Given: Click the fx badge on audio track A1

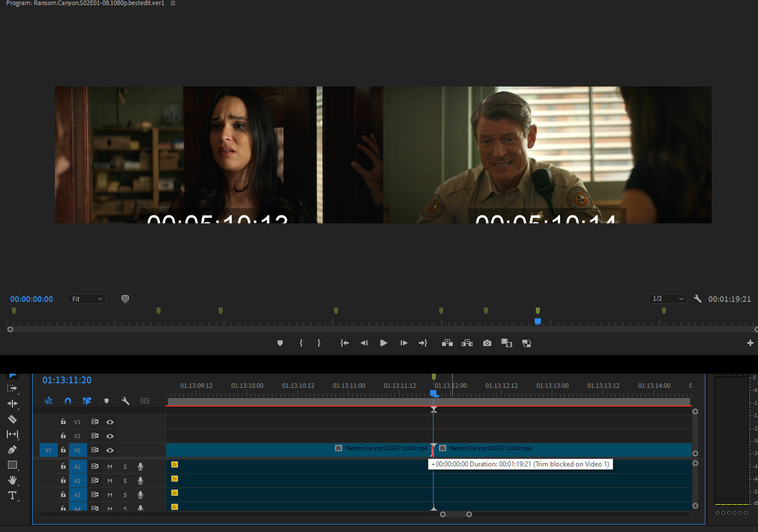Looking at the screenshot, I should [x=175, y=465].
